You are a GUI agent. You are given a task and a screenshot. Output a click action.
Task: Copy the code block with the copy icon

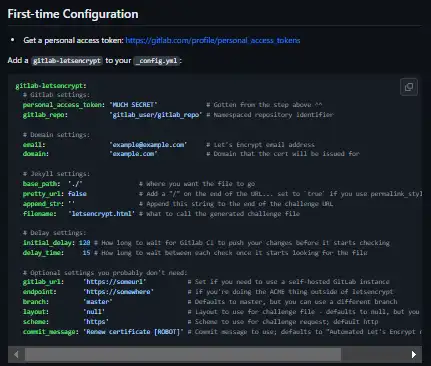(409, 87)
